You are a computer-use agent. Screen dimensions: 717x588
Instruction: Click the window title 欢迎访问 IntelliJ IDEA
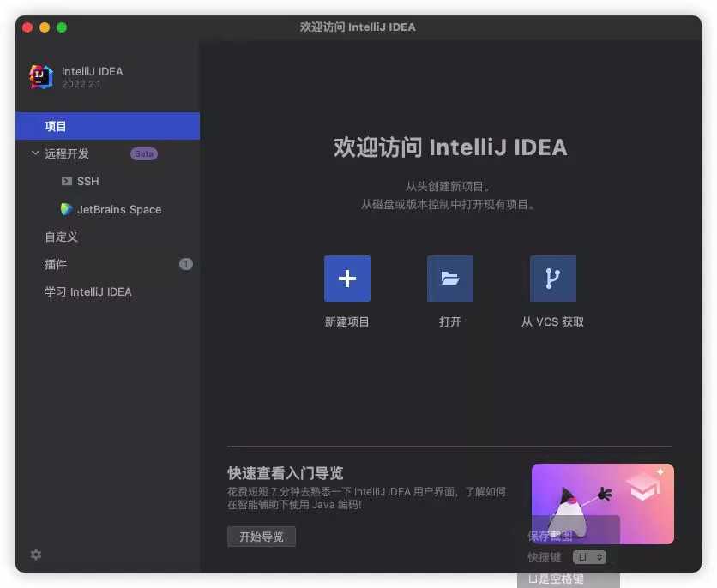(x=358, y=27)
